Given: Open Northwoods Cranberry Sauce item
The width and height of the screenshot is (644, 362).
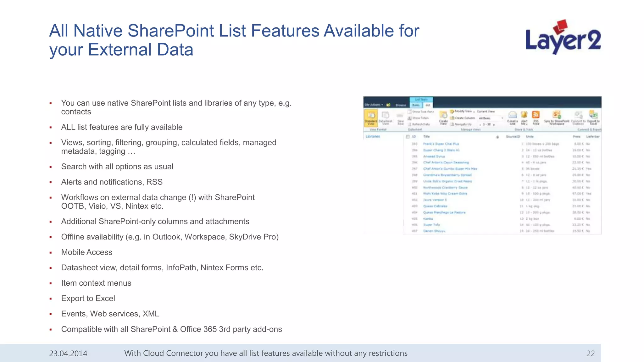Looking at the screenshot, I should (x=445, y=188).
